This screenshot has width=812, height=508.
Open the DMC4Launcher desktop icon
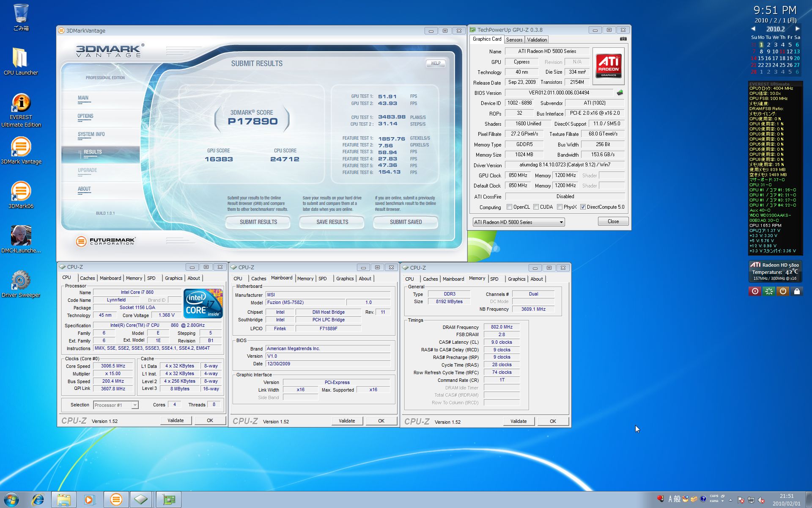[21, 239]
